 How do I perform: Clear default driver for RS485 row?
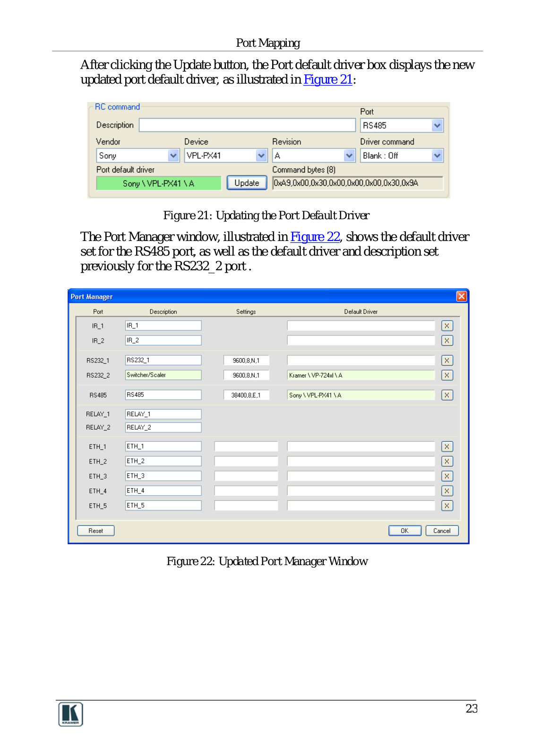click(447, 395)
